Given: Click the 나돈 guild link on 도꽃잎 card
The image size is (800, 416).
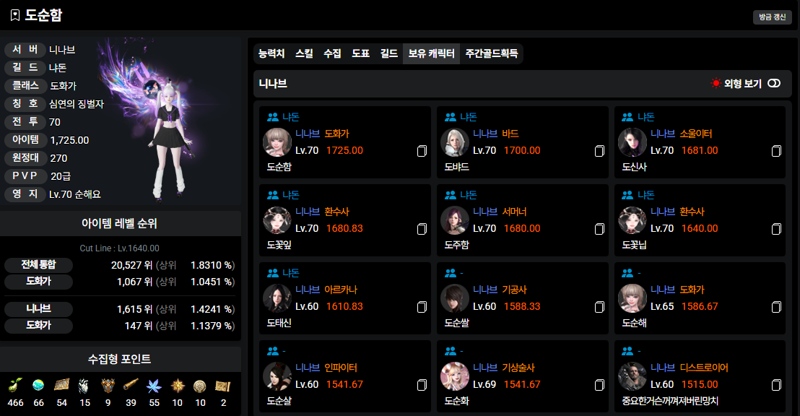Looking at the screenshot, I should (291, 195).
